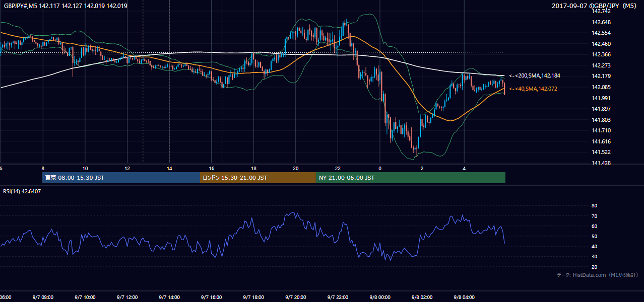Screen dimensions: 644x302
Task: Click hour label 8 under price chart
Action: tap(43, 168)
